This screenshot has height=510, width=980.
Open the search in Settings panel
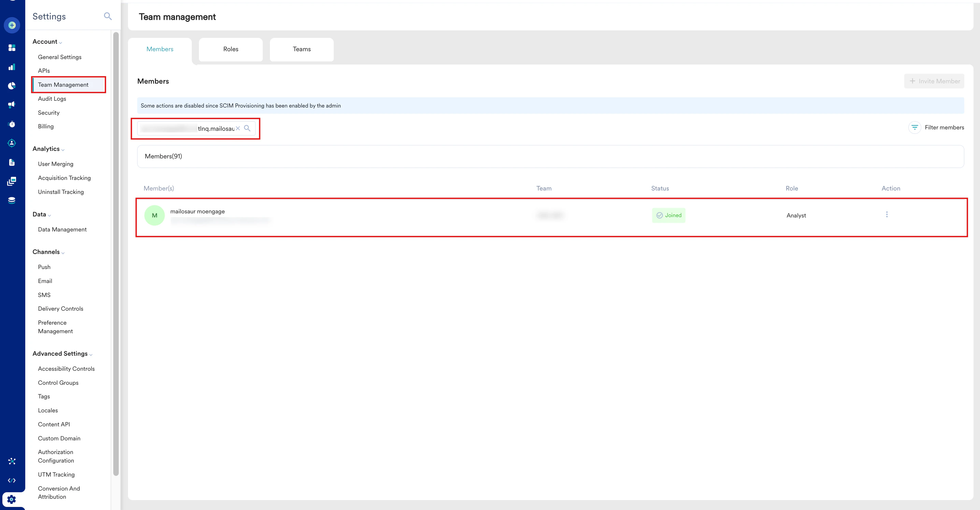click(x=108, y=16)
